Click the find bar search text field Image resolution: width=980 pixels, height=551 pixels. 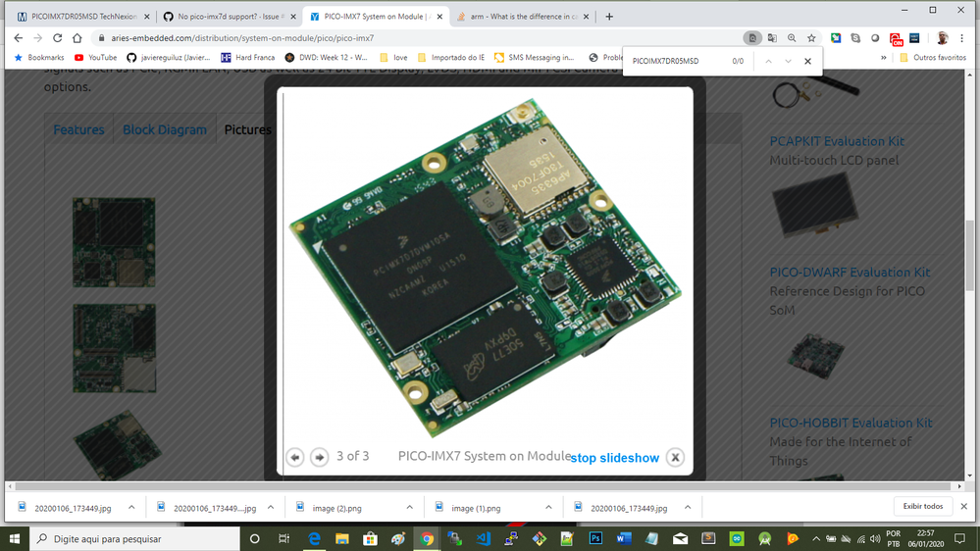pyautogui.click(x=678, y=61)
